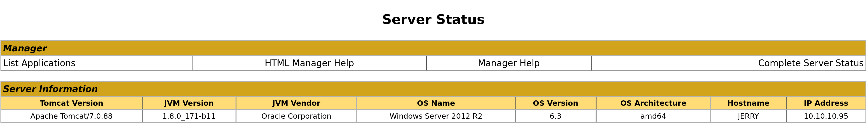Screen dimensions: 868x127
Task: Click the Windows Server 2012 R2 cell
Action: tap(436, 116)
